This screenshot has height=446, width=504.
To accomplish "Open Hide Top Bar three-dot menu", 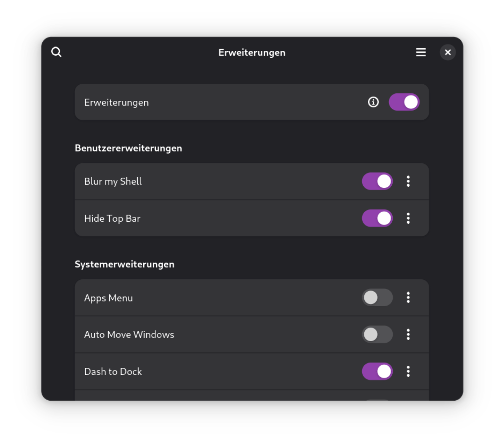I will click(408, 218).
